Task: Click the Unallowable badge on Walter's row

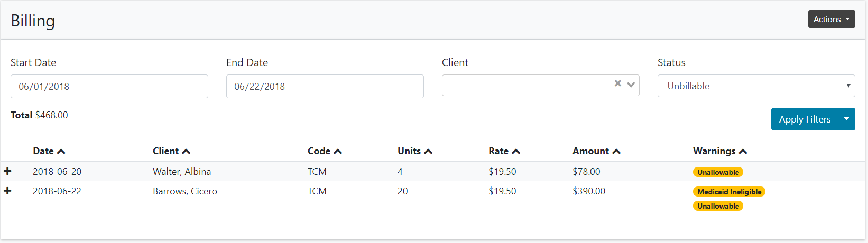Action: coord(718,172)
